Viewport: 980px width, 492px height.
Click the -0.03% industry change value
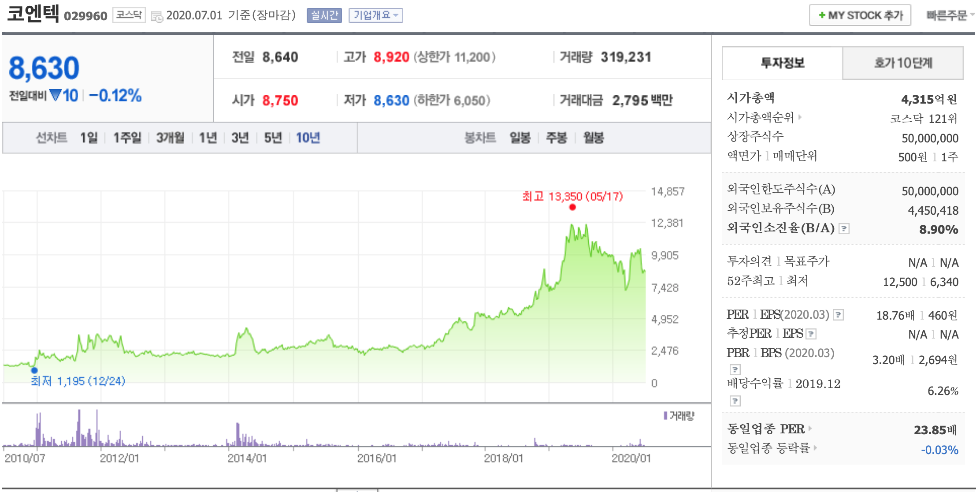coord(939,450)
